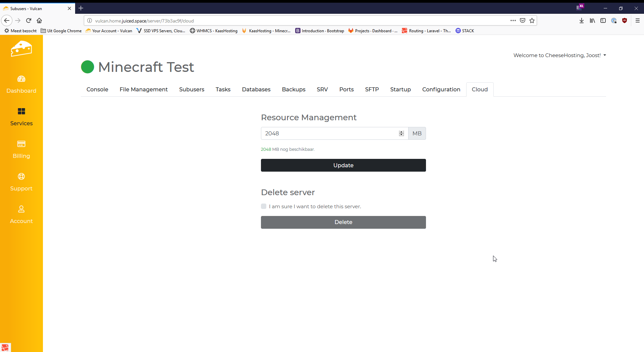Screen dimensions: 644x352
Task: Click the CheeseHosting cheese logo
Action: [x=21, y=49]
